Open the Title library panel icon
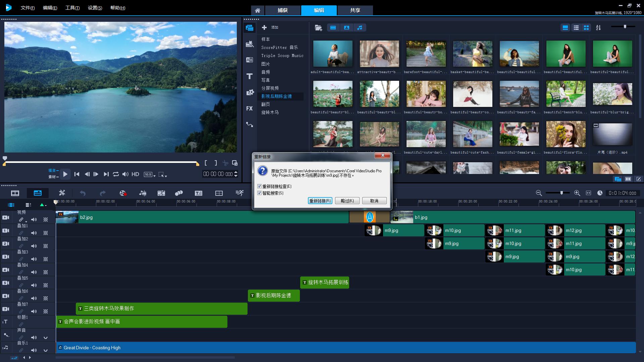 (x=249, y=76)
